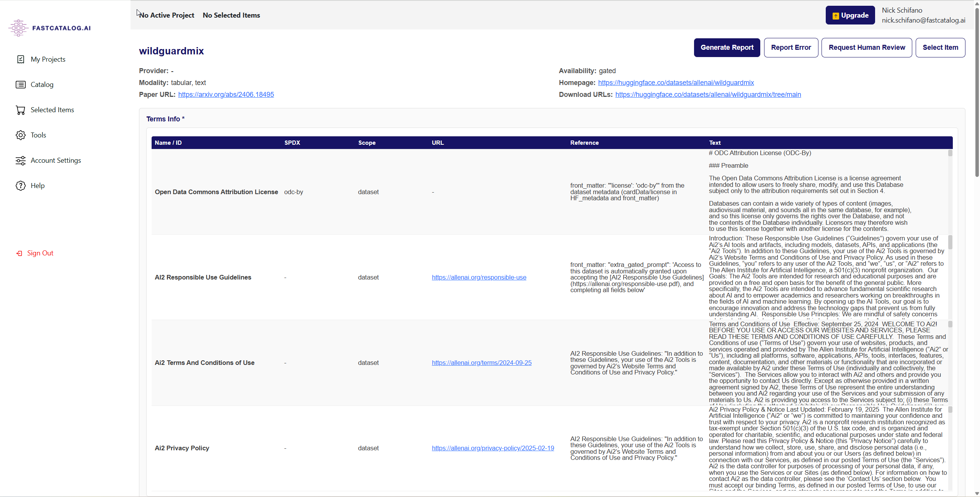The width and height of the screenshot is (980, 497).
Task: Click the Reference column header
Action: pyautogui.click(x=584, y=143)
